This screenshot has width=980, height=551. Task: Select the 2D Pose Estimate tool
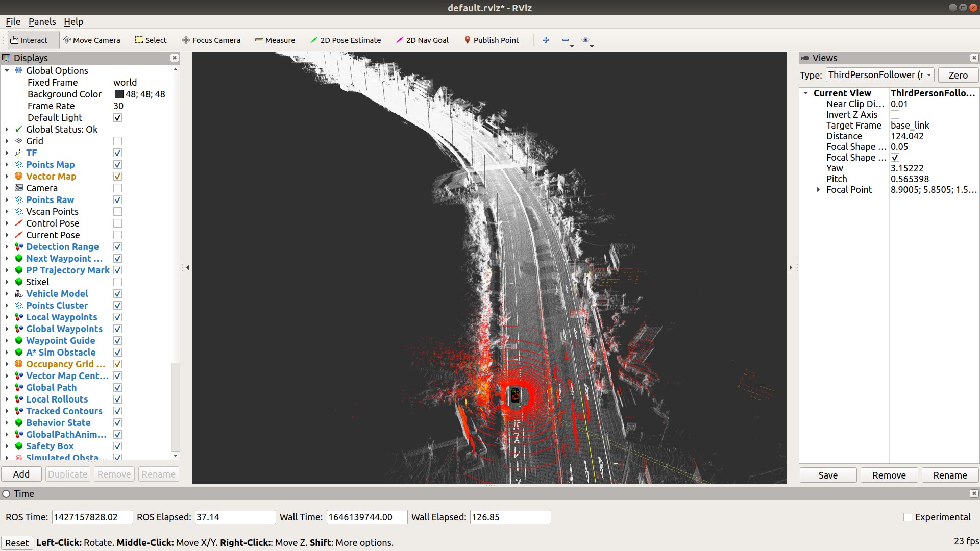coord(346,40)
